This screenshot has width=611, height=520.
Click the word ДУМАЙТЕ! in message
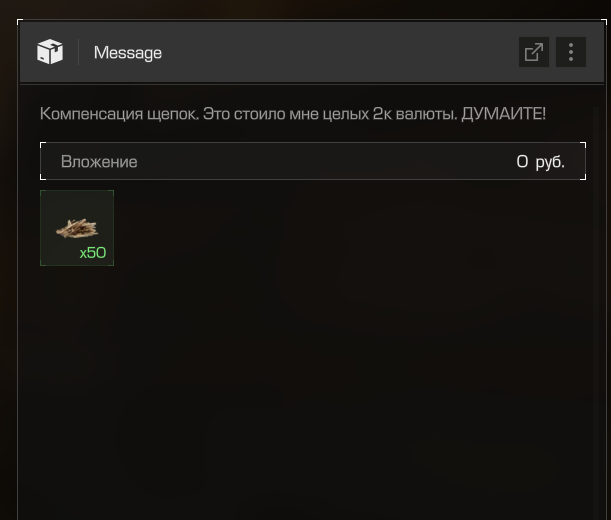(x=503, y=113)
